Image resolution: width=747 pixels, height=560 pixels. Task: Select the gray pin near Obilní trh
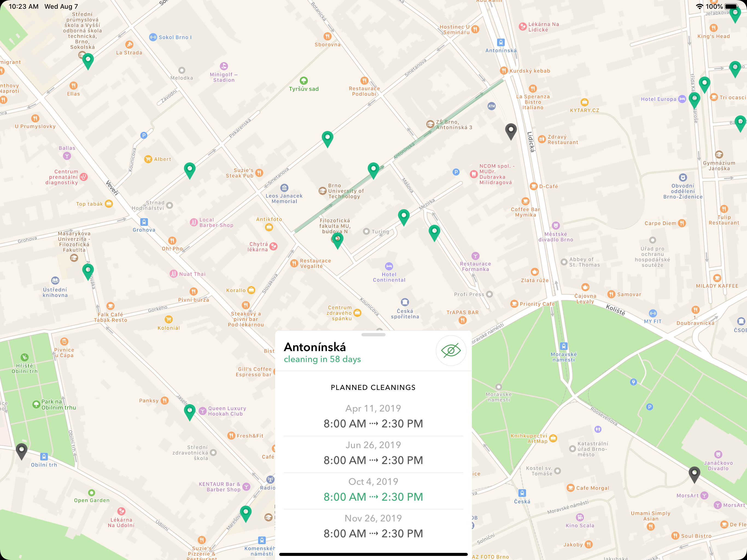pyautogui.click(x=22, y=451)
